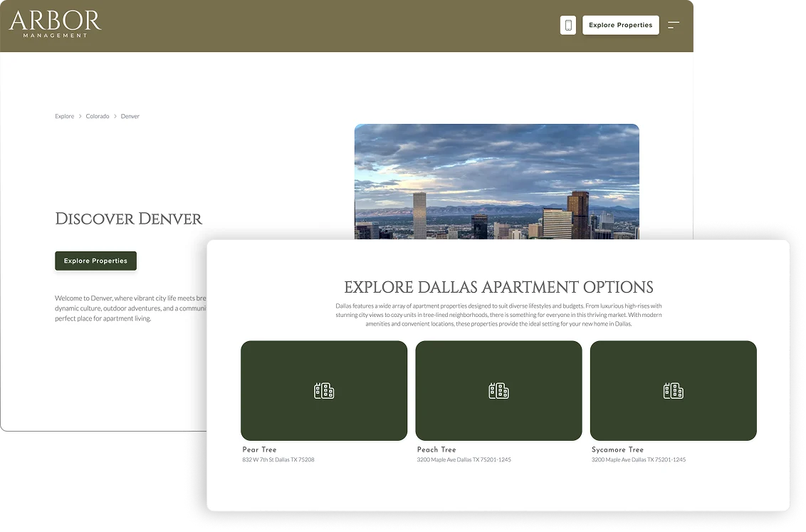Click first breadcrumb chevron after Explore
This screenshot has width=806, height=532.
[x=80, y=116]
